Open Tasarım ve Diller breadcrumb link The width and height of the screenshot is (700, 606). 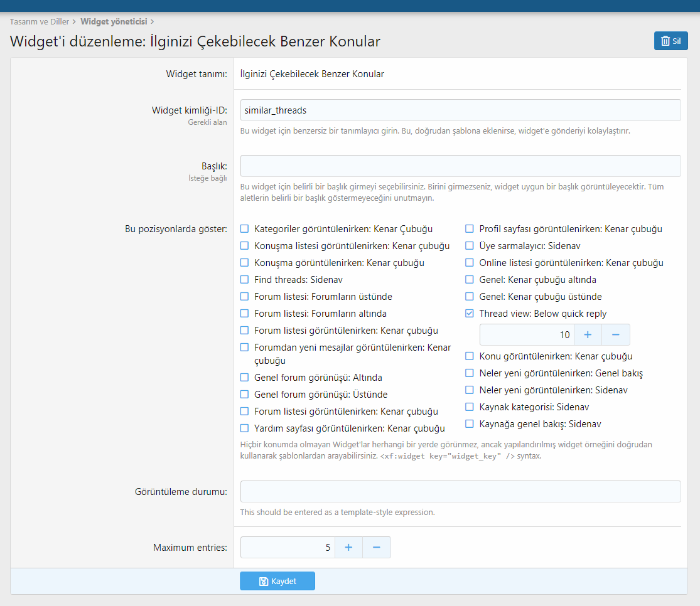click(39, 21)
